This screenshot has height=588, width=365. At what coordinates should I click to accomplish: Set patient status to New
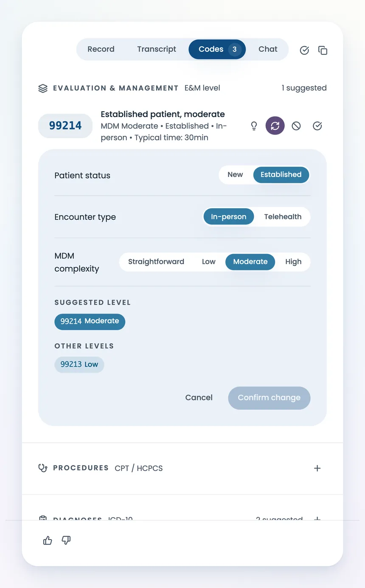click(x=235, y=175)
